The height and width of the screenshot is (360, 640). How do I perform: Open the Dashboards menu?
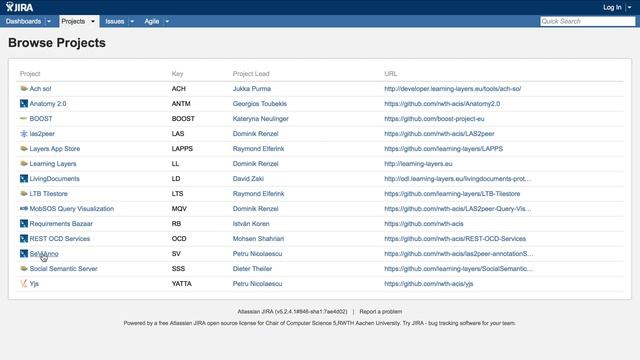click(23, 21)
